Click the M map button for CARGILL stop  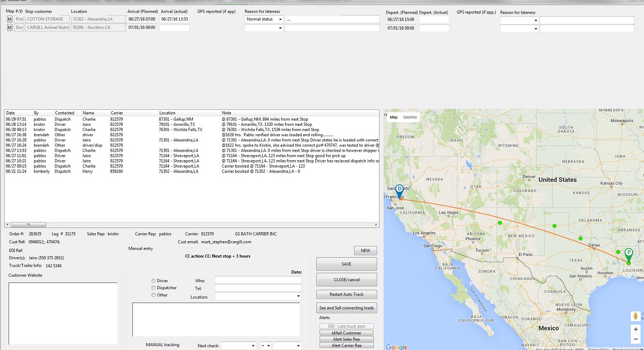(x=9, y=28)
